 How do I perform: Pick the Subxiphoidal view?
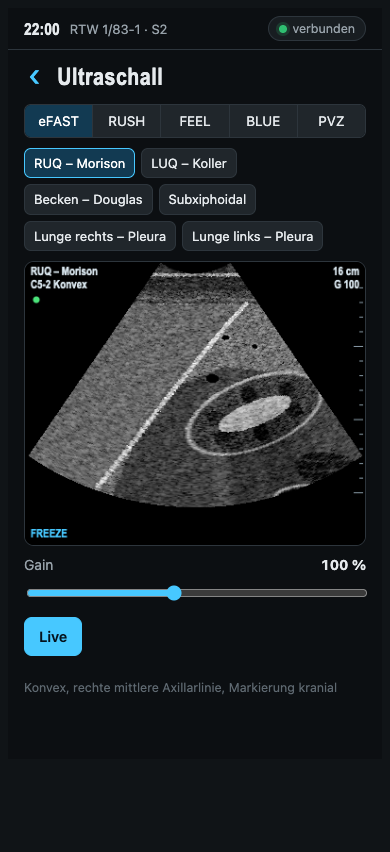pos(207,199)
